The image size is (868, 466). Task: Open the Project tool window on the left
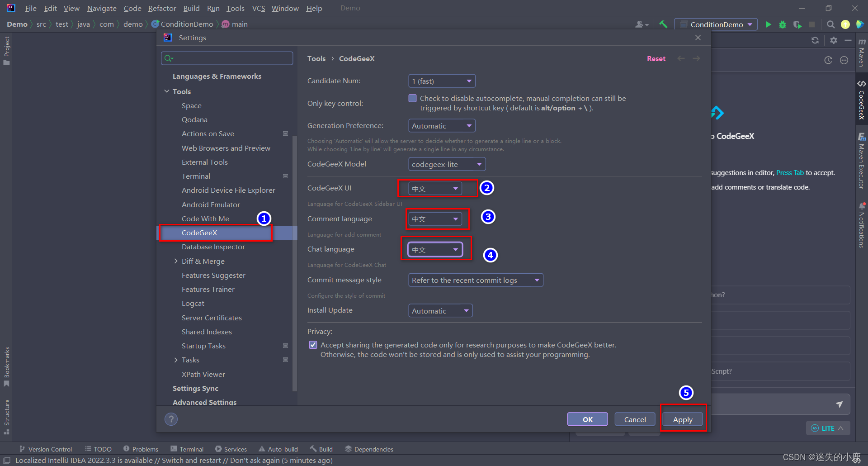click(x=6, y=50)
